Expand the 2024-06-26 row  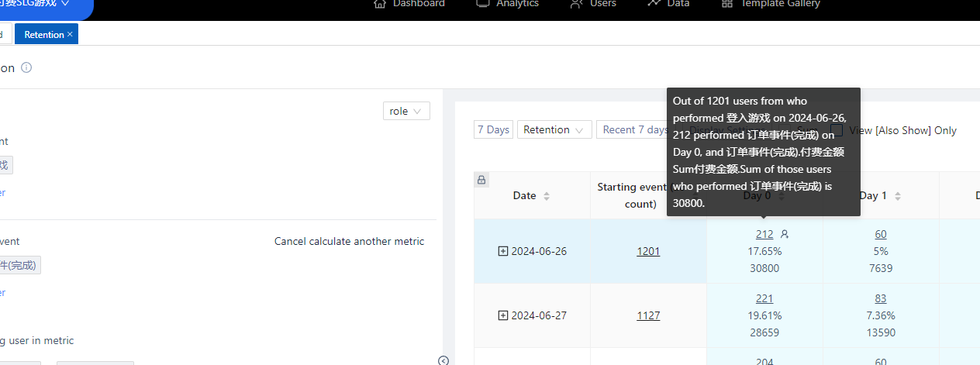click(503, 251)
